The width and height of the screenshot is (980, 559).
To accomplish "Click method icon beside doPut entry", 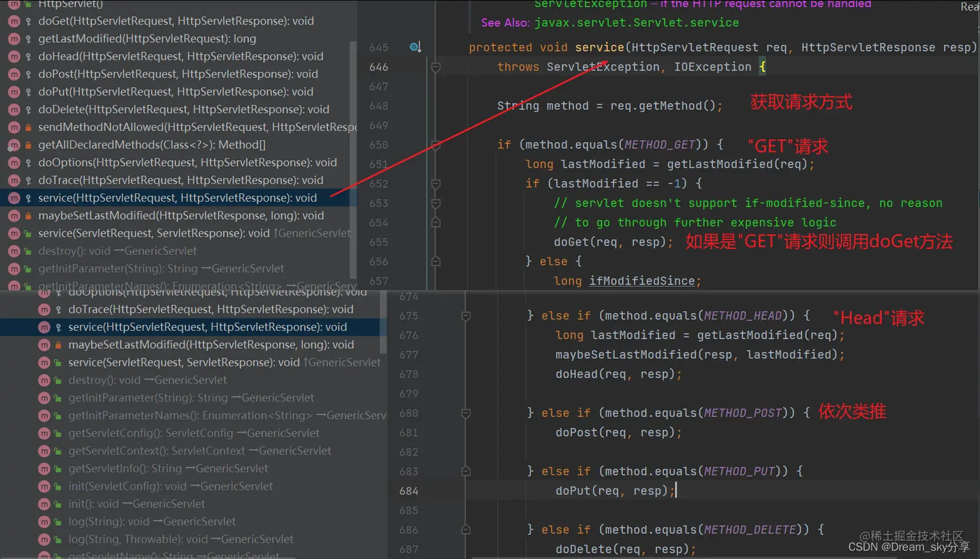I will coord(14,91).
